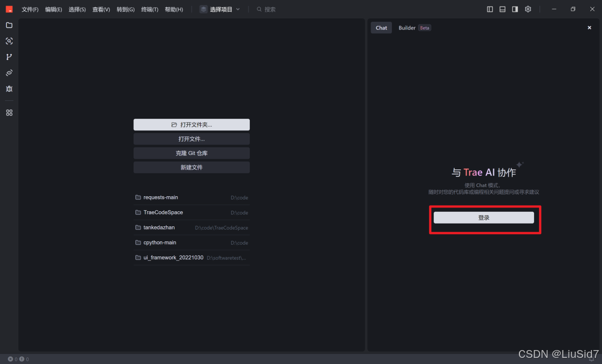
Task: Click the 打开文件夹... button
Action: (192, 125)
